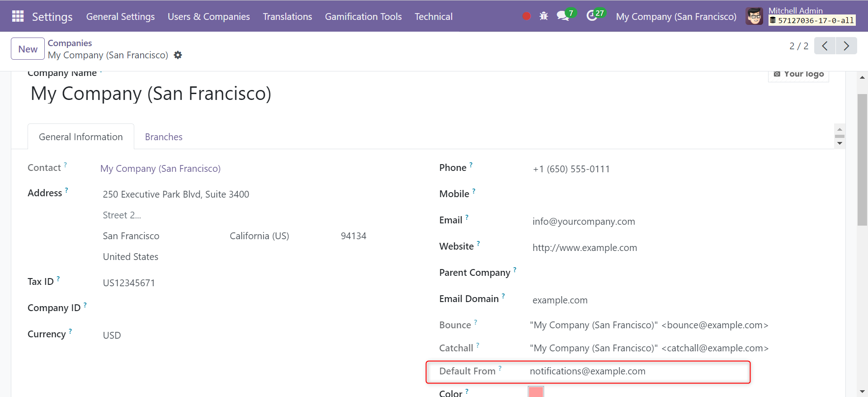Show help tooltip for Address
This screenshot has height=397, width=868.
point(66,190)
